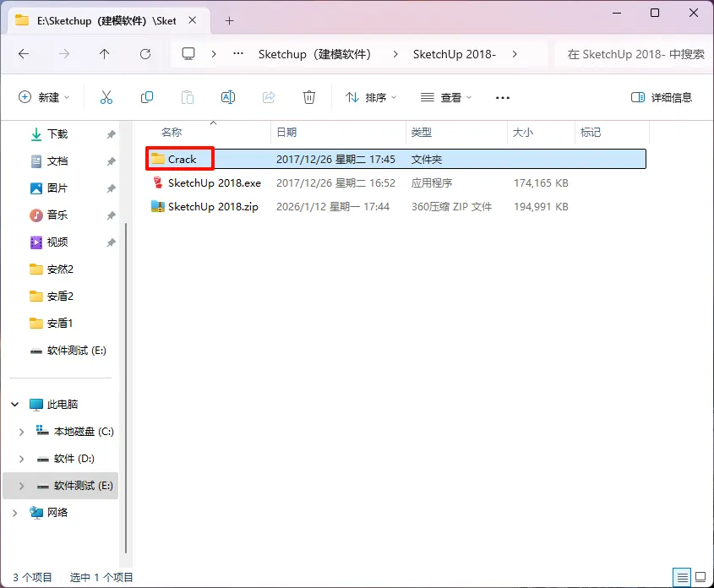Click the SketchUp 2018- breadcrumb
This screenshot has width=714, height=588.
(455, 54)
